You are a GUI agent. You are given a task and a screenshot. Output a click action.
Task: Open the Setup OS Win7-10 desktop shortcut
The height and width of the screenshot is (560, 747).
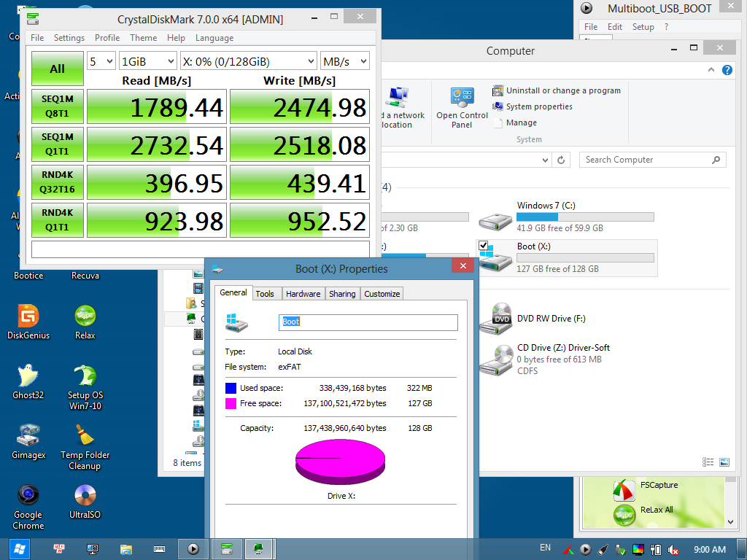pyautogui.click(x=85, y=387)
